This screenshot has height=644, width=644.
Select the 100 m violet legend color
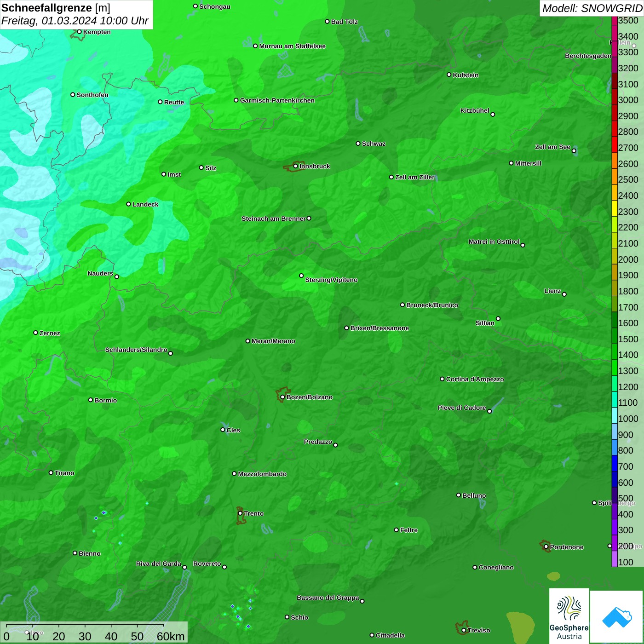[x=615, y=559]
